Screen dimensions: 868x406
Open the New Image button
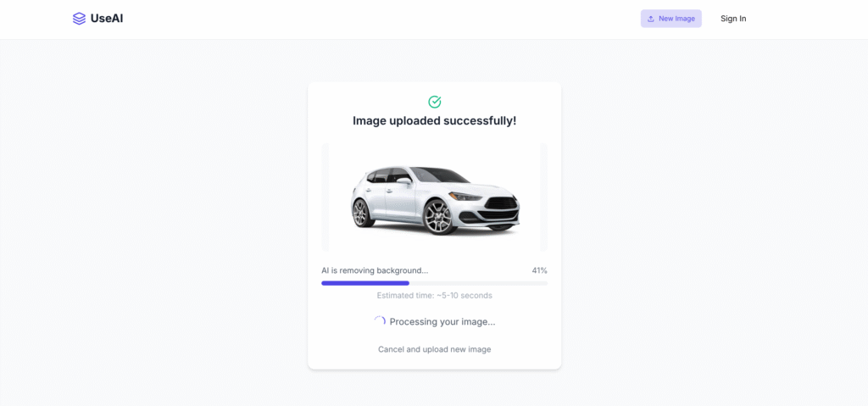(x=671, y=19)
